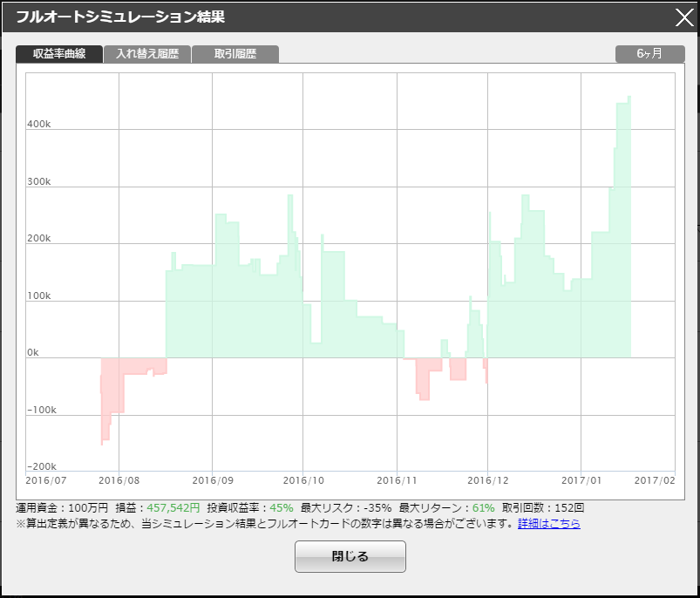Click the -200k y-axis label

(41, 466)
